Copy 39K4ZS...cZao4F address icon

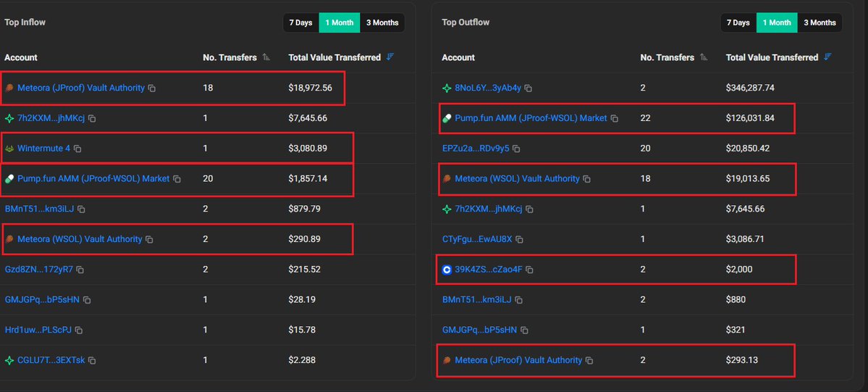tap(530, 270)
